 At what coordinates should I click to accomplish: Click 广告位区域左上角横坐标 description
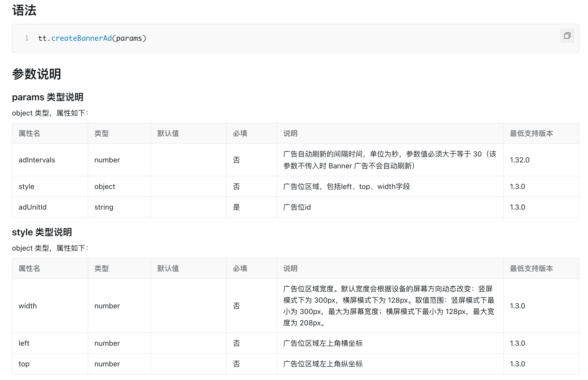tap(323, 343)
